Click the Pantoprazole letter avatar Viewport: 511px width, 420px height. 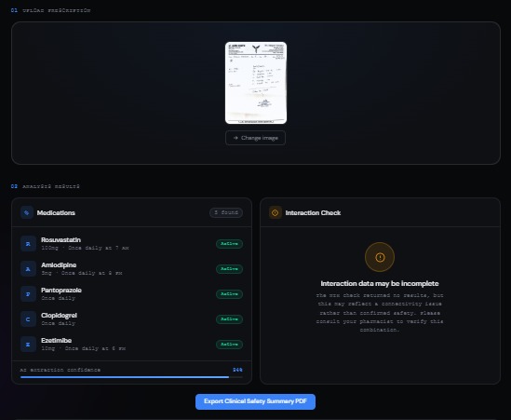coord(28,294)
